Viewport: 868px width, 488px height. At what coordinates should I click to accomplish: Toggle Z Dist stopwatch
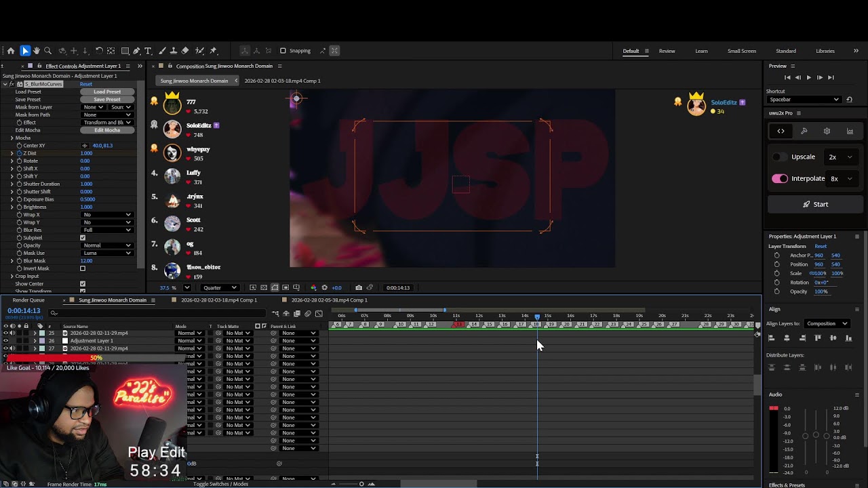click(20, 153)
